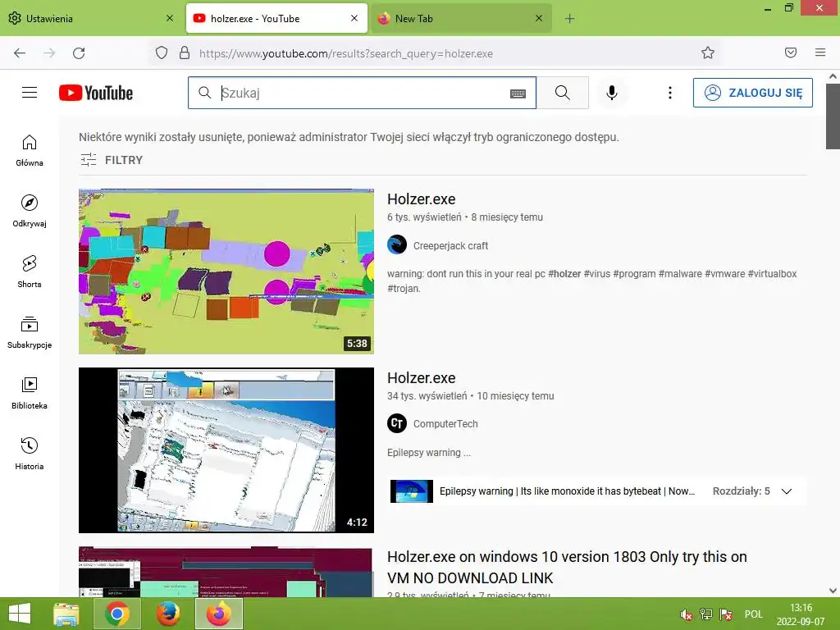Save page to Pocket
The image size is (840, 630).
pyautogui.click(x=791, y=52)
